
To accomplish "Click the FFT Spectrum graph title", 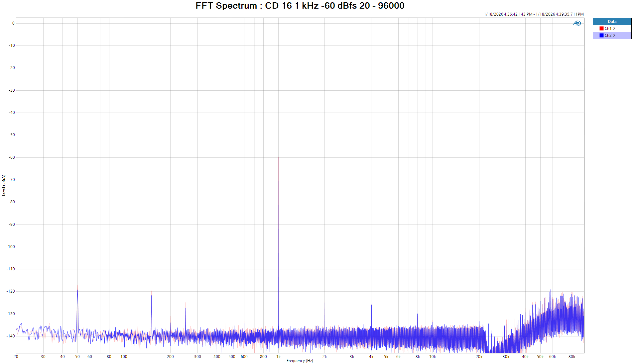I will pyautogui.click(x=300, y=6).
